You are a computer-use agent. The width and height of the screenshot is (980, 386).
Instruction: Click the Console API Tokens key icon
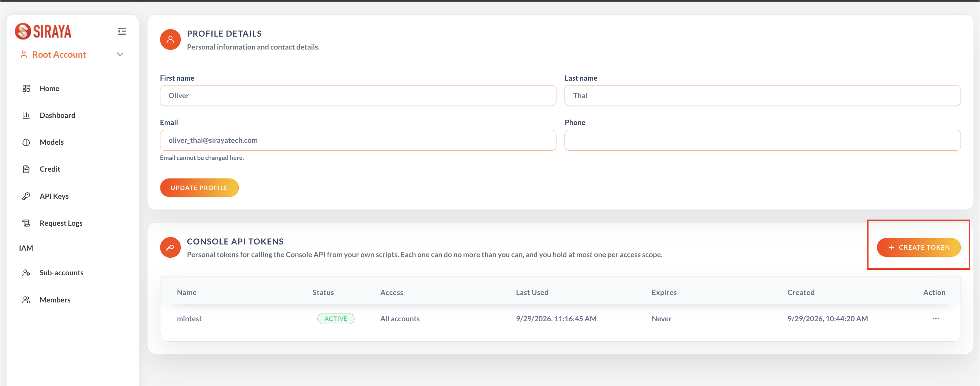coord(170,248)
